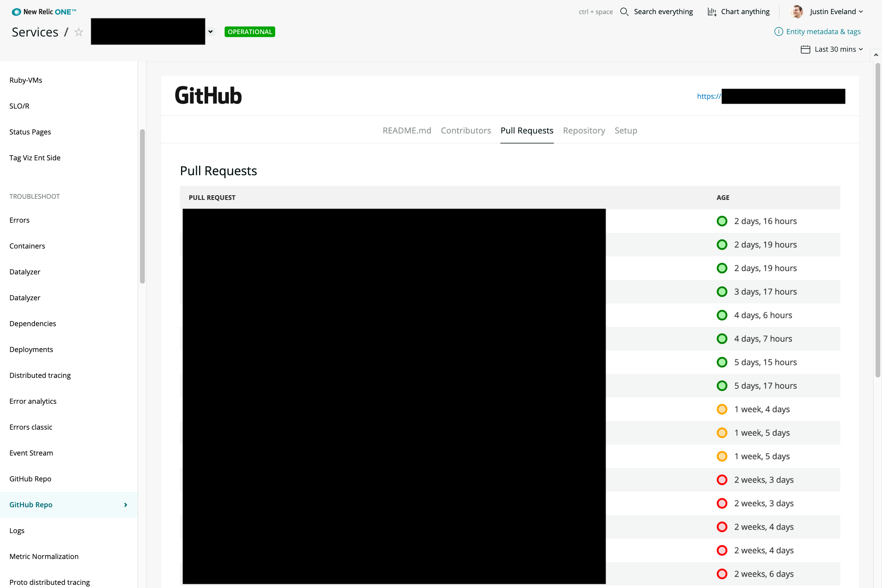Click the Entity metadata info icon
Viewport: 882px width, 588px height.
tap(778, 32)
